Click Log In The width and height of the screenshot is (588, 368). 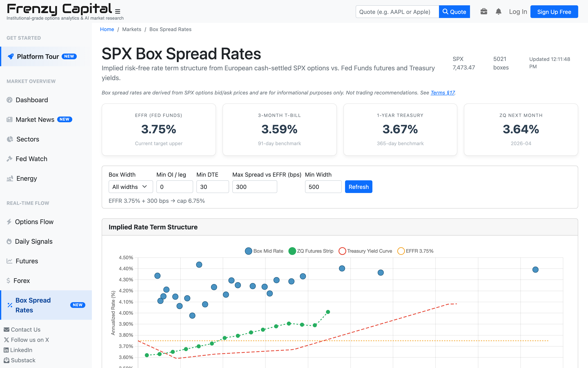click(518, 12)
